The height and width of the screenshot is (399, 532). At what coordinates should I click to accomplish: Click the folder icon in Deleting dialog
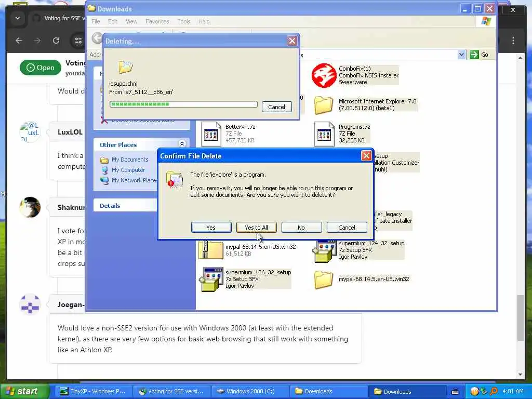[125, 67]
